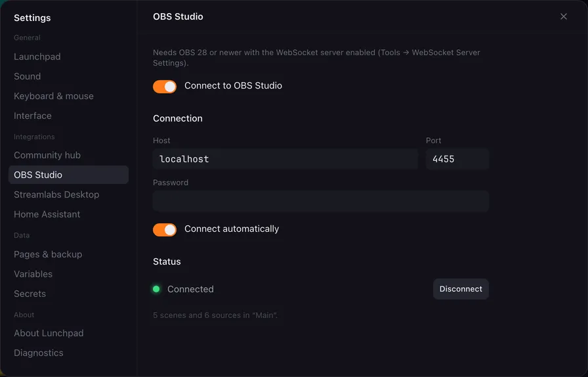Focus the Host field containing localhost

[285, 159]
